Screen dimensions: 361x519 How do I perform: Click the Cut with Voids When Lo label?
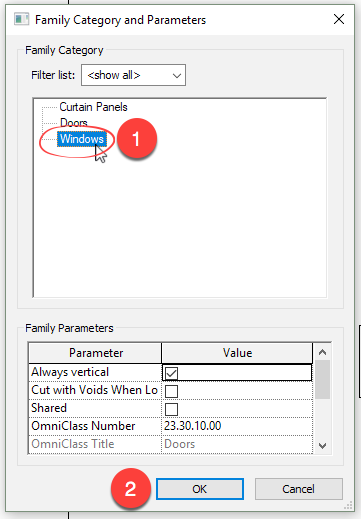pyautogui.click(x=94, y=390)
